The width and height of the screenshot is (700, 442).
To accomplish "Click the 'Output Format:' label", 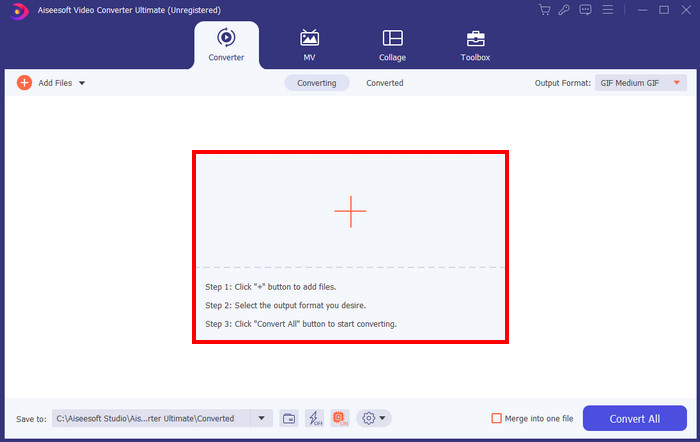I will click(x=562, y=83).
